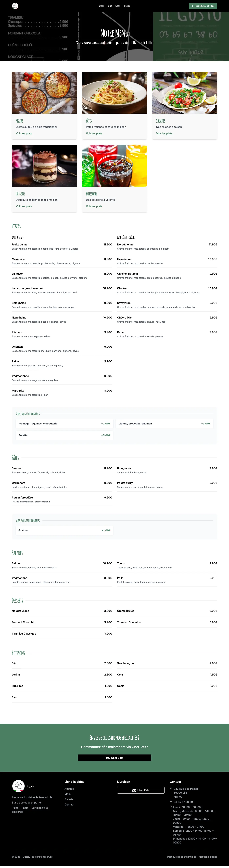Open Politique de confidentialité in the footer
The image size is (229, 868).
coord(181,856)
